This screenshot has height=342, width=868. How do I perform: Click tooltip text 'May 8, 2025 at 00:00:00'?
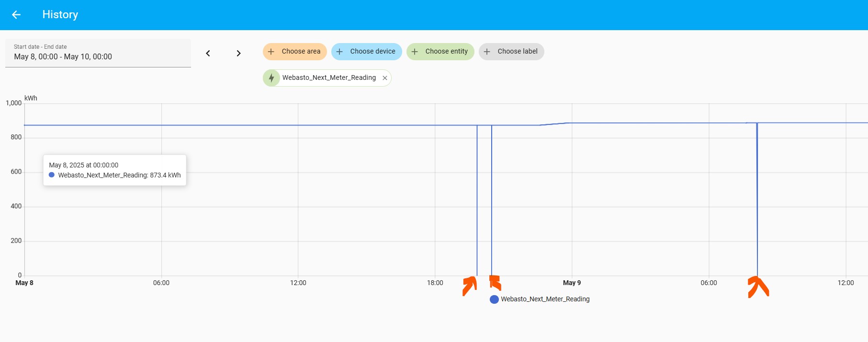pyautogui.click(x=83, y=165)
